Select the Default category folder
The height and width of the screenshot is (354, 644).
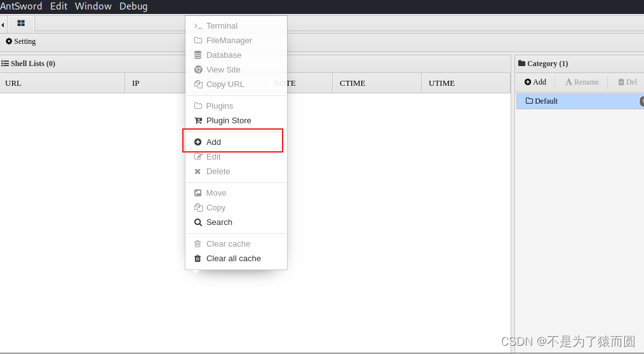pos(580,101)
